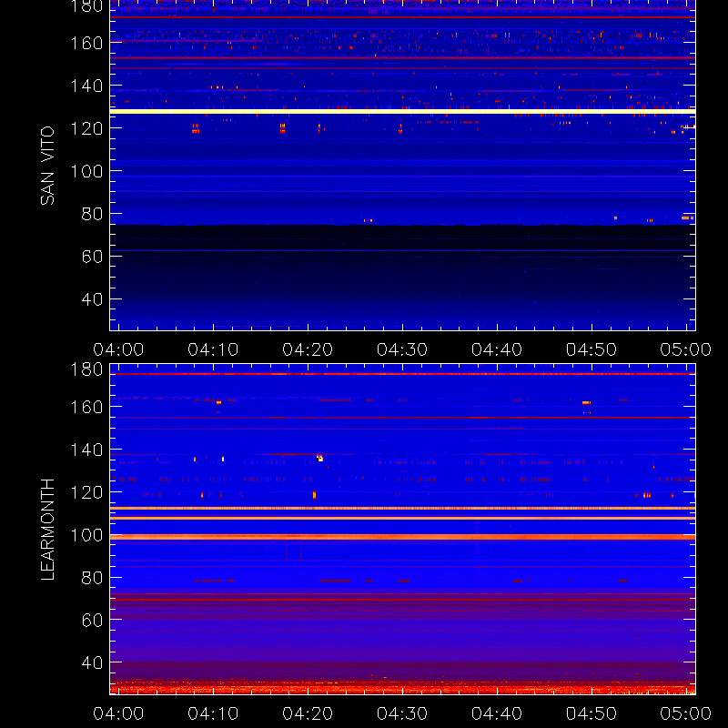Click 04:30 time label under Learmonth plot
The image size is (728, 728).
[x=402, y=713]
